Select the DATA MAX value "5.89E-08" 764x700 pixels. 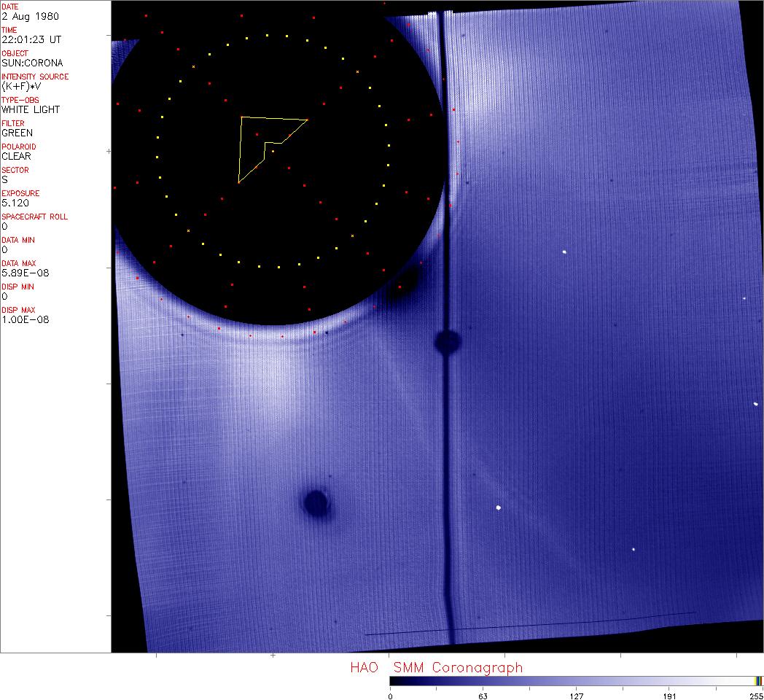[22, 273]
